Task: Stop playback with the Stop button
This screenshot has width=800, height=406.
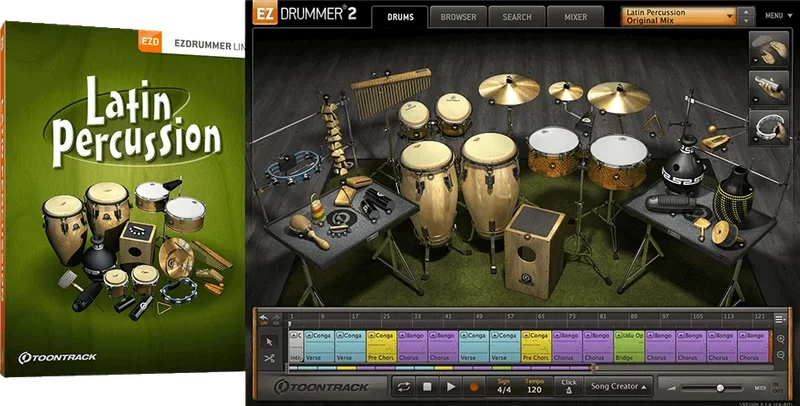Action: [x=427, y=387]
